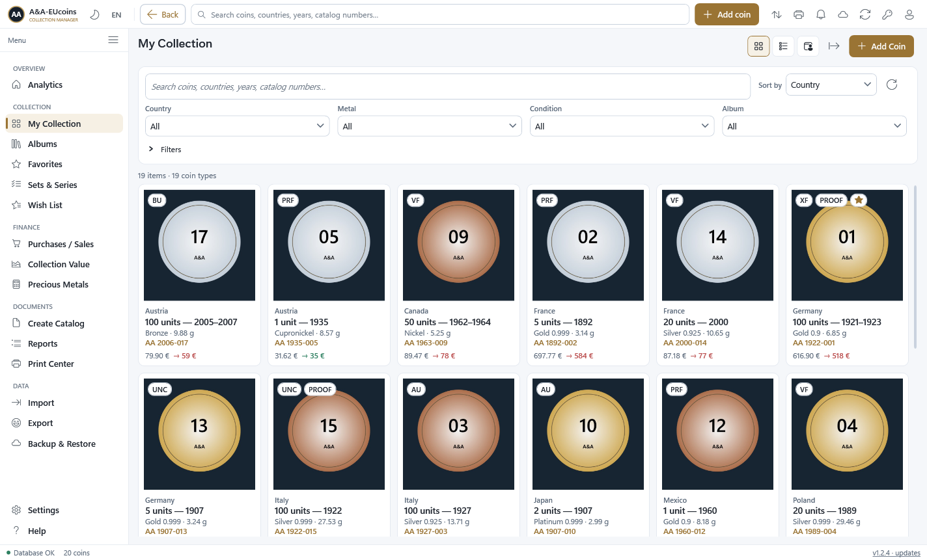Switch to the card-with-person view mode
Image resolution: width=927 pixels, height=560 pixels.
[x=808, y=46]
